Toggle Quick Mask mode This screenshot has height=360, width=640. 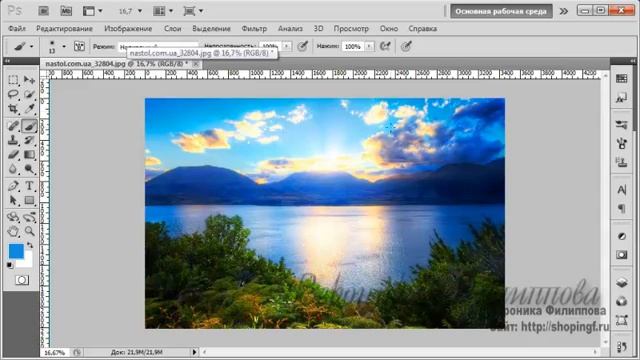coord(22,280)
